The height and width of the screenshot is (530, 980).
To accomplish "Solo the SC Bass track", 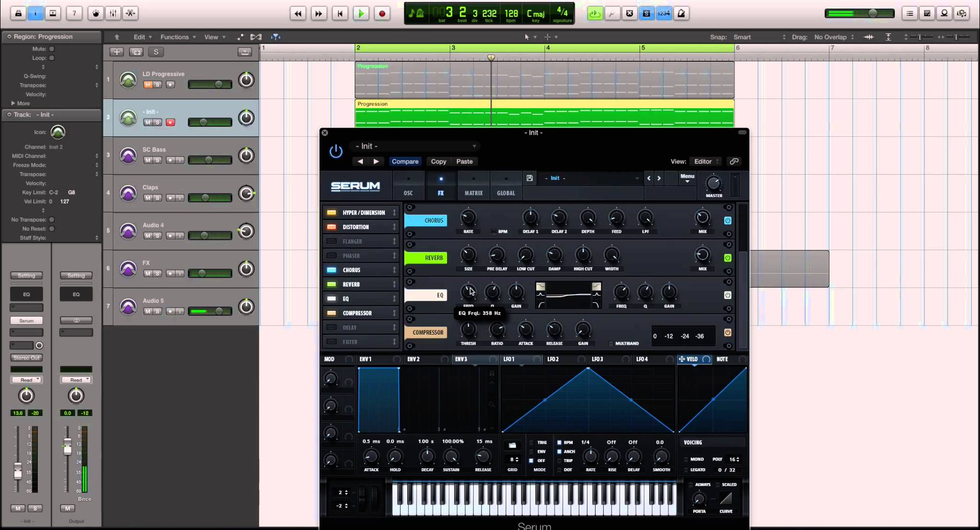I will 157,160.
